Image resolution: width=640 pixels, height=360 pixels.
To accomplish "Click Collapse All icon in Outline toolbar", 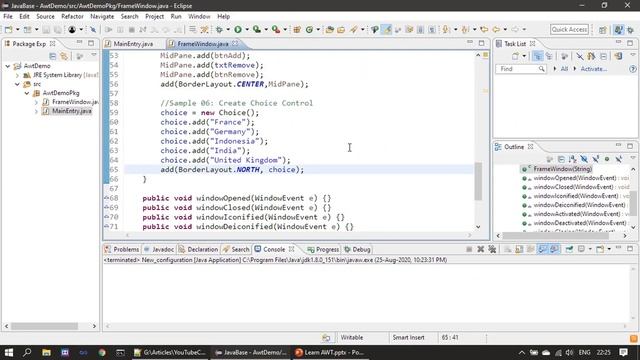I will (x=561, y=159).
